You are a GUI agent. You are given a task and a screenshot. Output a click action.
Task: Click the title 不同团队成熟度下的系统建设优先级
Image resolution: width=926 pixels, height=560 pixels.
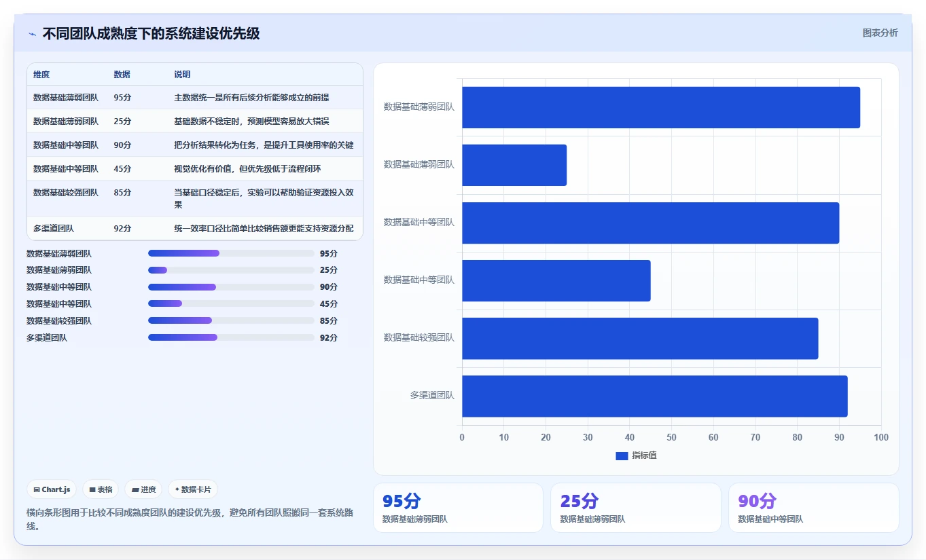click(151, 33)
